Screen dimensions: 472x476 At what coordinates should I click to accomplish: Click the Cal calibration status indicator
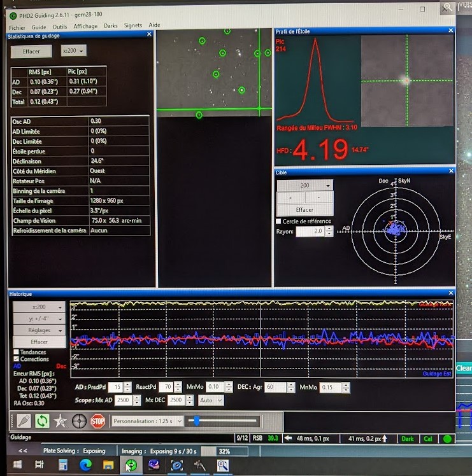(x=428, y=439)
